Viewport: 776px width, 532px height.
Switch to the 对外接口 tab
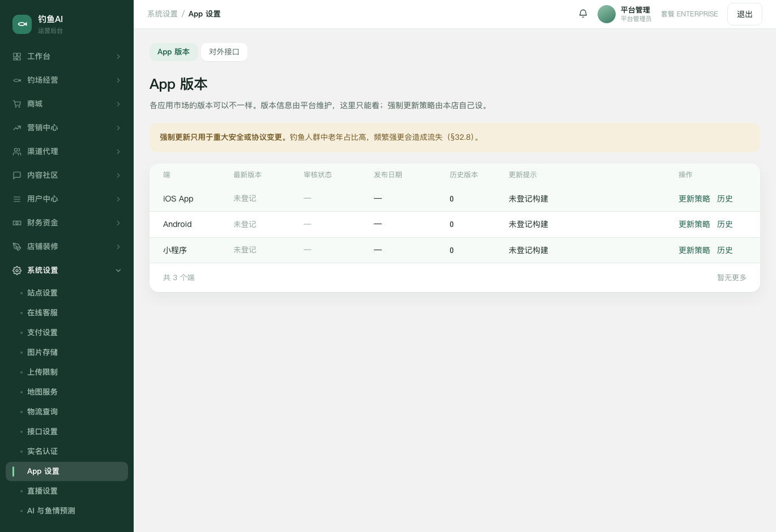[x=224, y=52]
